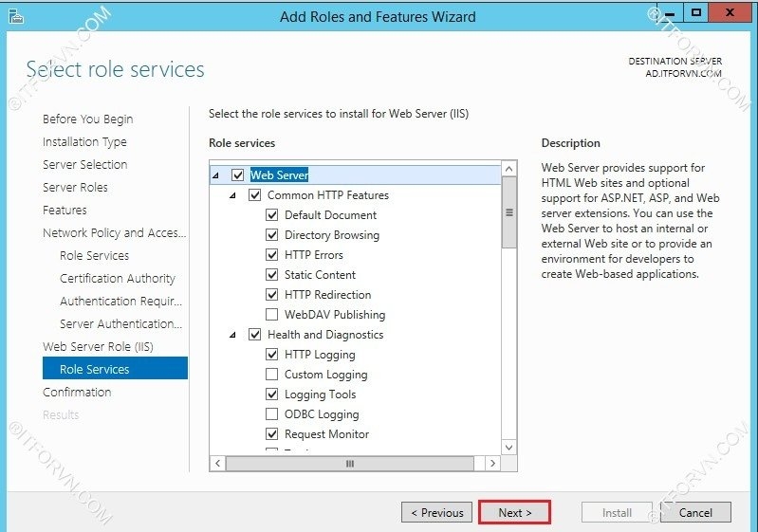
Task: Click the Next button
Action: coord(514,512)
